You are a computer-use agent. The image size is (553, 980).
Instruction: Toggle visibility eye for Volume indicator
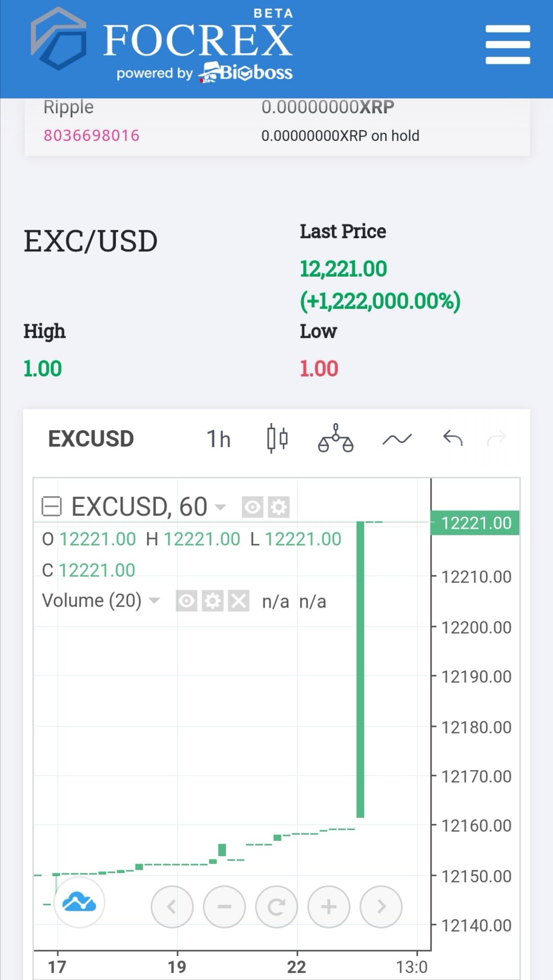click(186, 601)
